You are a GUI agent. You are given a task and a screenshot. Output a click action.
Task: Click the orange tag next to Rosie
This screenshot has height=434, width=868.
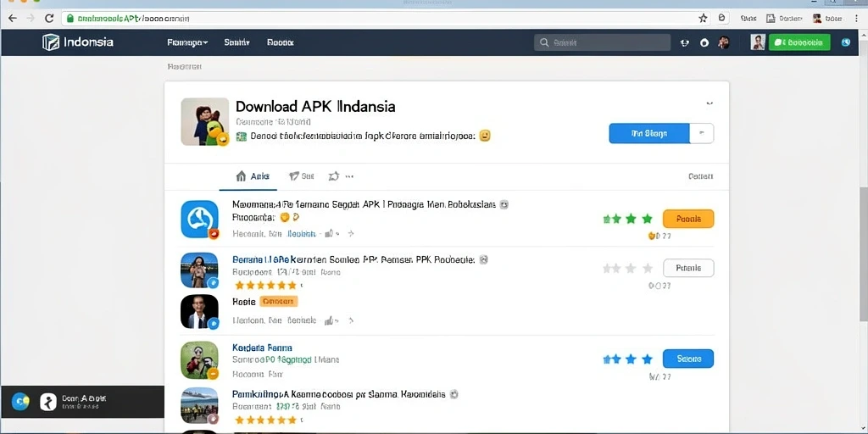pyautogui.click(x=278, y=302)
